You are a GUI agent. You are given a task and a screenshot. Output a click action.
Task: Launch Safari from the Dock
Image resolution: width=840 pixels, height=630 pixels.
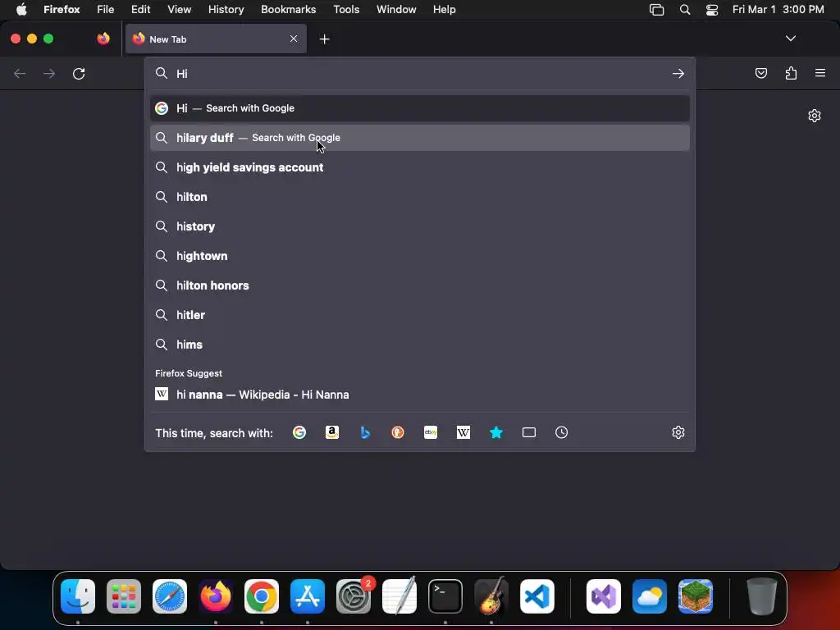click(x=170, y=596)
